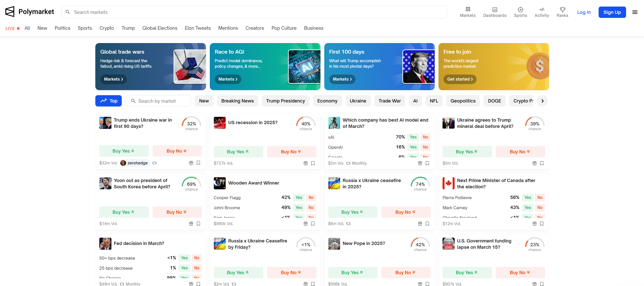The image size is (644, 286).
Task: Click the Sign Up button
Action: click(612, 12)
